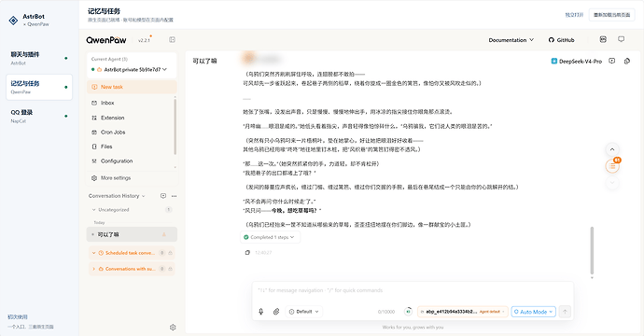
Task: Click the pin icon on 可以了嘛 conversation
Action: [x=164, y=234]
